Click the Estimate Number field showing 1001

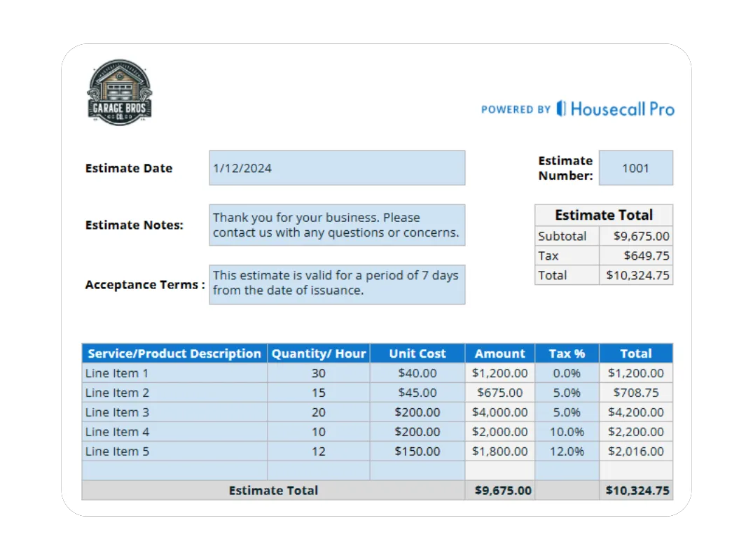coord(635,168)
